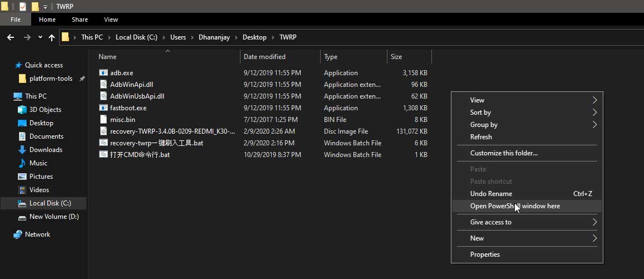
Task: Expand the New submenu
Action: coord(594,238)
